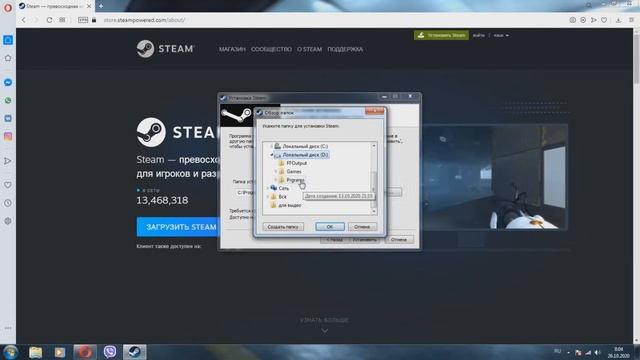The width and height of the screenshot is (640, 360).
Task: Switch to Steam setup taskbar button
Action: [135, 352]
